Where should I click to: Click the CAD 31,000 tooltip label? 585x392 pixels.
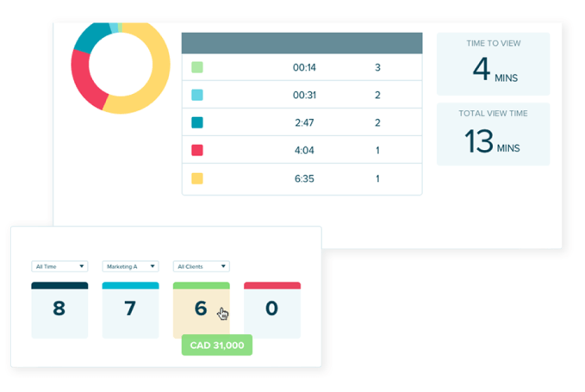pos(217,345)
